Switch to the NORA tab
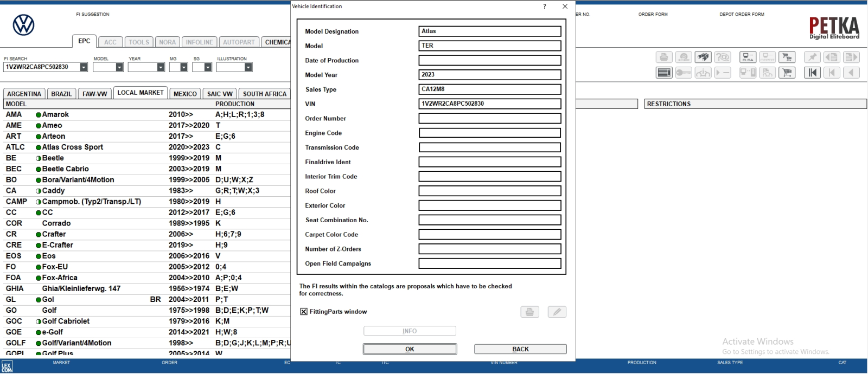The width and height of the screenshot is (868, 374). pyautogui.click(x=168, y=42)
